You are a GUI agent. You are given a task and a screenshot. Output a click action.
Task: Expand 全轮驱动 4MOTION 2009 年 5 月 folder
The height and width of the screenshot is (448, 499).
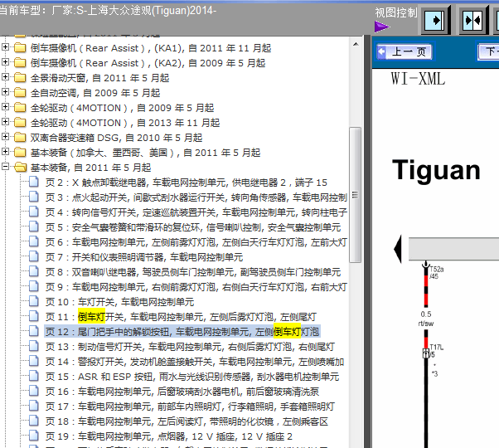point(5,107)
